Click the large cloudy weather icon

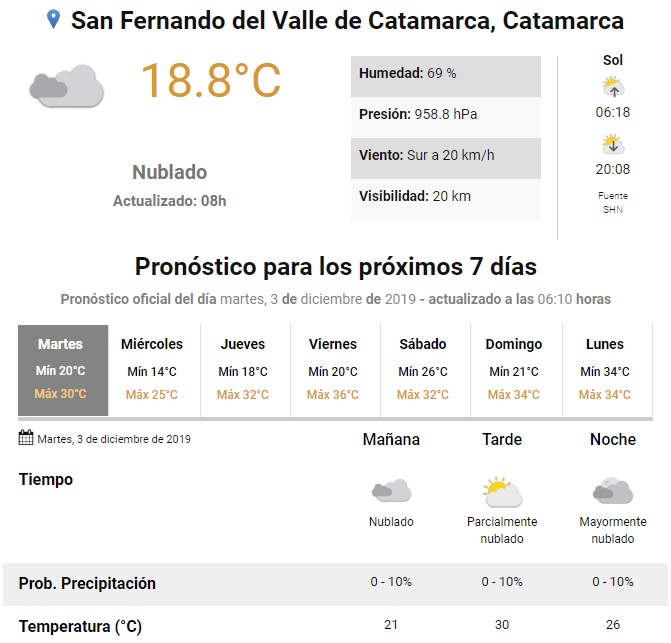67,86
